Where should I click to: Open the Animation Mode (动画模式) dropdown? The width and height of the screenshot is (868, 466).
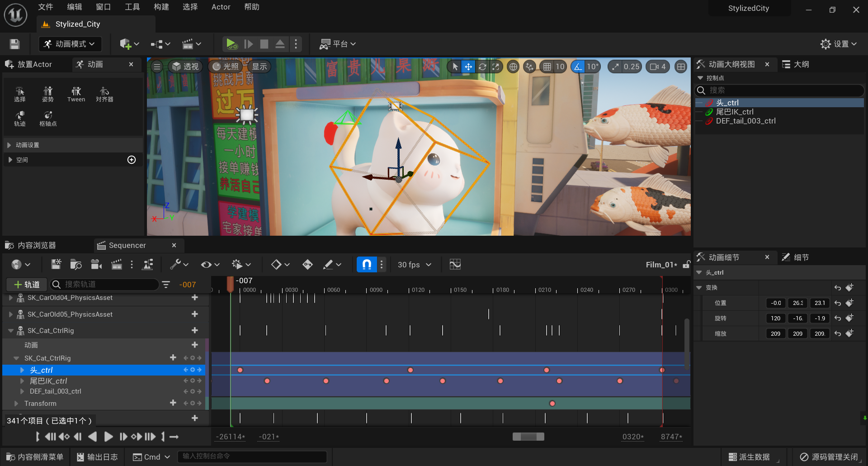(x=70, y=44)
